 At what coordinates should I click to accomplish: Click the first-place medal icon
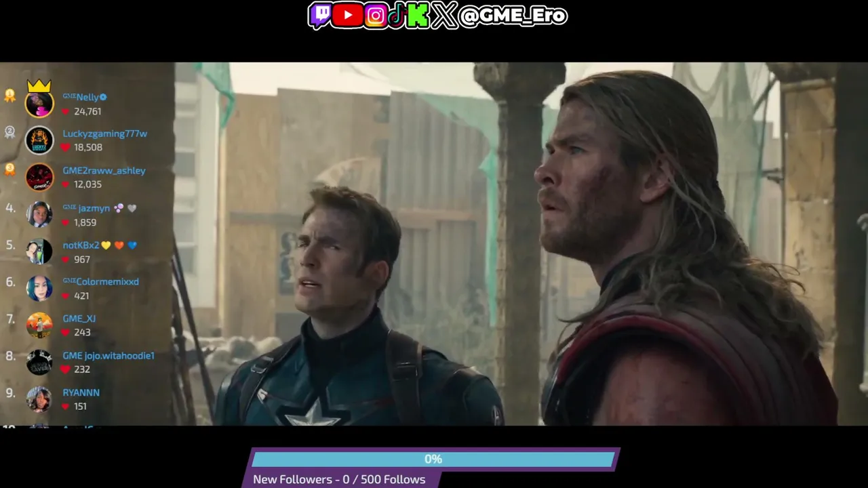click(x=9, y=96)
